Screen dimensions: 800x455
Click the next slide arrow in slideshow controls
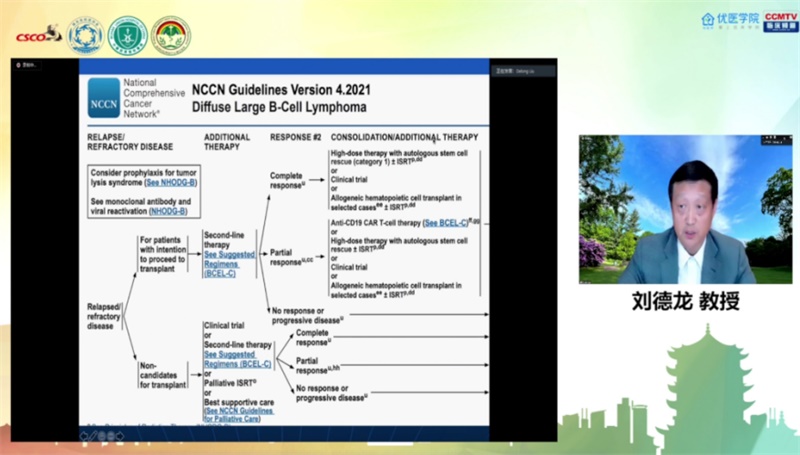pyautogui.click(x=120, y=436)
